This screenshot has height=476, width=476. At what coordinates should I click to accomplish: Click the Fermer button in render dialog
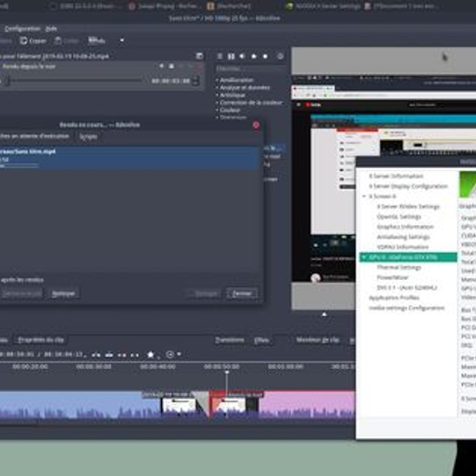[242, 293]
